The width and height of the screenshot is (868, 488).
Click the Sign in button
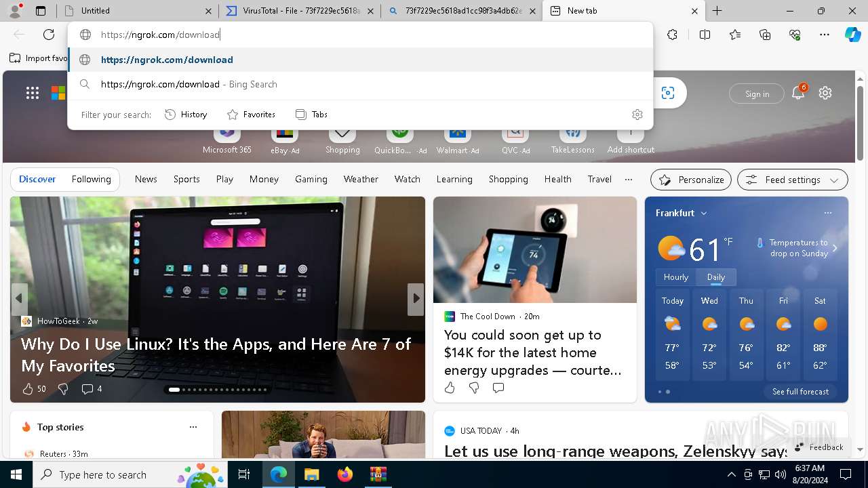point(757,94)
